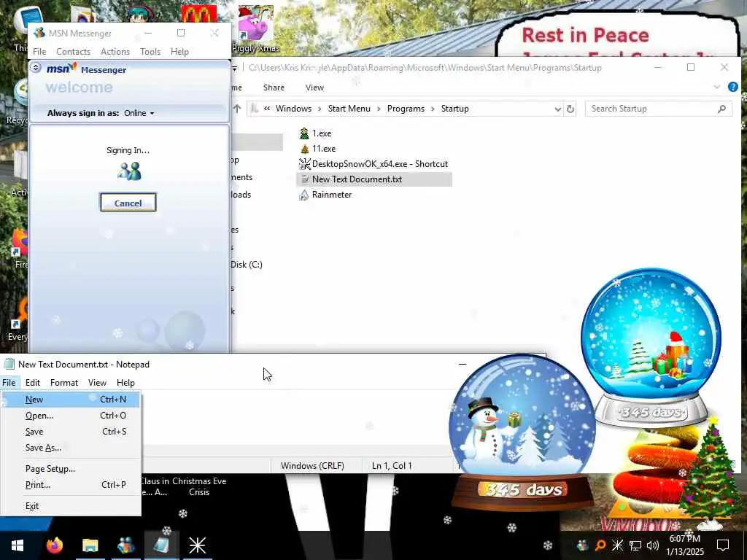Choose Page Setup... in File menu
This screenshot has width=747, height=560.
click(x=71, y=469)
